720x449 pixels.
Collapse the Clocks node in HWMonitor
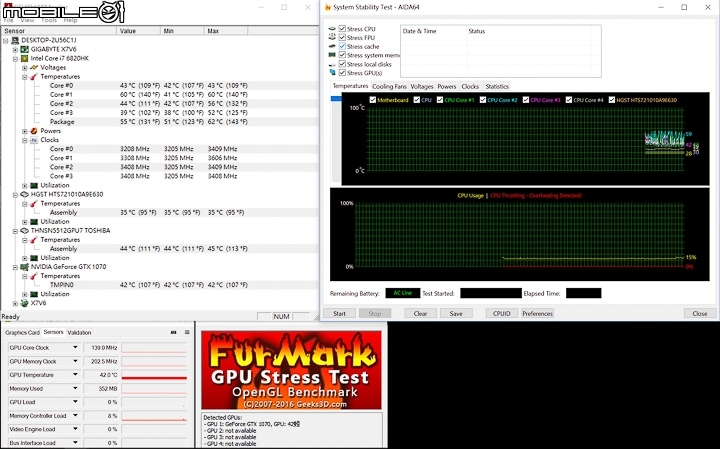[x=24, y=140]
